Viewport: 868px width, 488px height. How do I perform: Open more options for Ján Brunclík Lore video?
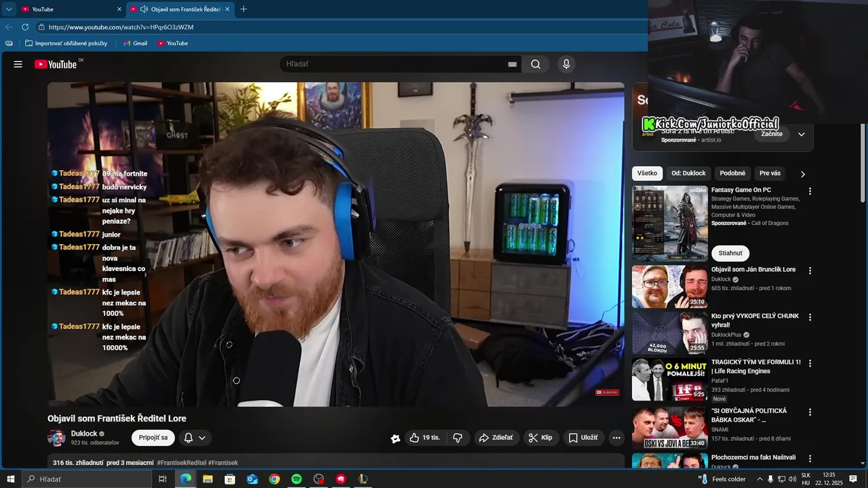(x=810, y=270)
